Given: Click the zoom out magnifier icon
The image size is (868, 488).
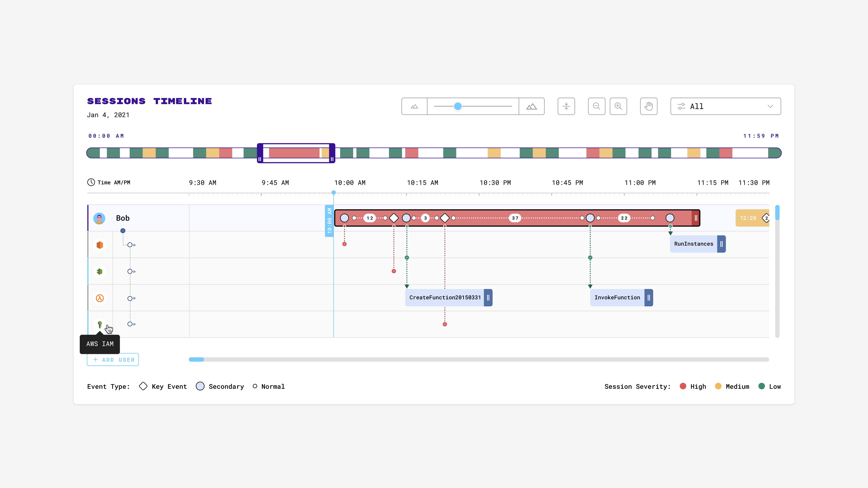Looking at the screenshot, I should [596, 106].
